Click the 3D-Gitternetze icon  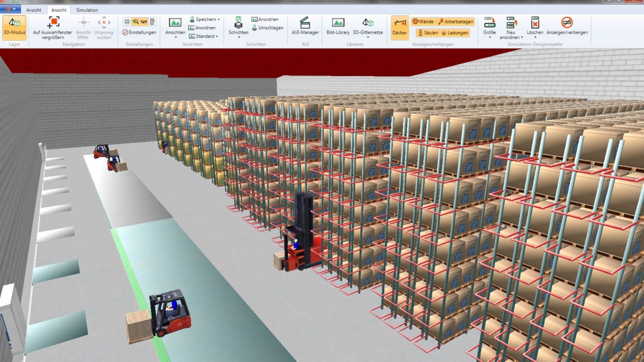tap(368, 23)
